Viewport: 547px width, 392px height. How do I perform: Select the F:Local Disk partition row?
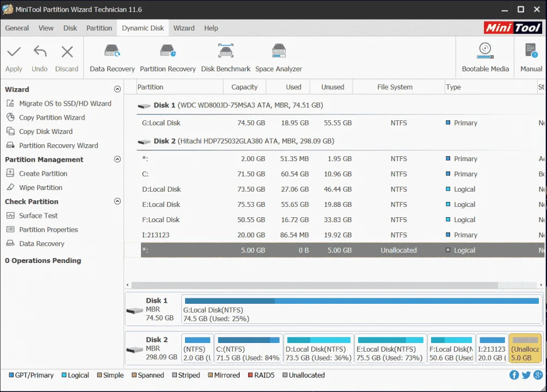point(342,219)
